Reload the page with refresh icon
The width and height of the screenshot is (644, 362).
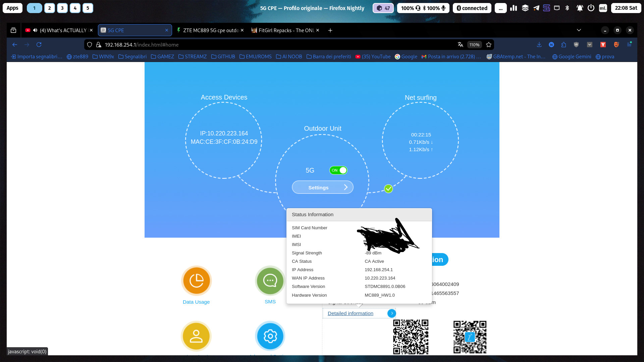[39, 45]
